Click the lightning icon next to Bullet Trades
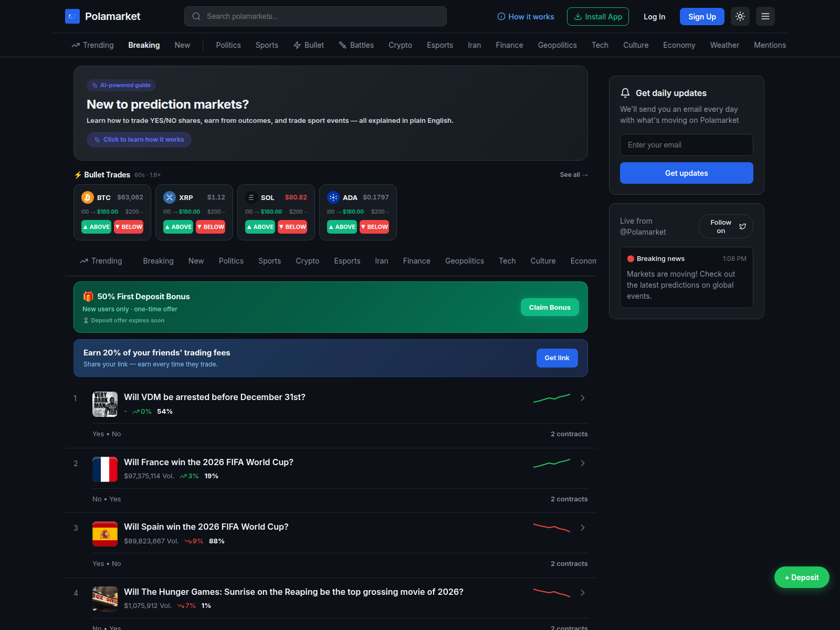Screen dimensions: 840x630 (78, 175)
